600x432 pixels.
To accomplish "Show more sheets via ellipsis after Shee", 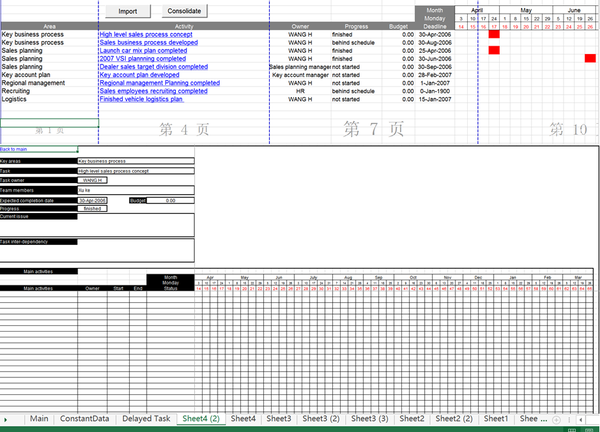I will tap(544, 419).
